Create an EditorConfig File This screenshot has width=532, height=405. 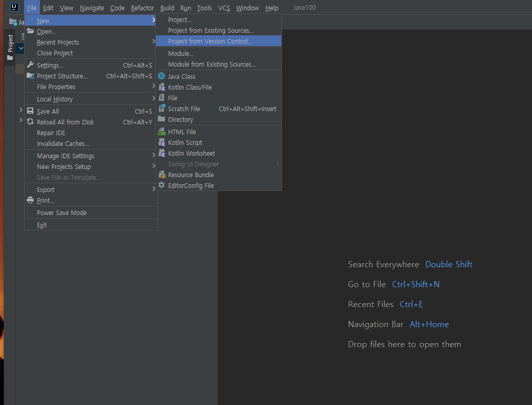(x=190, y=185)
